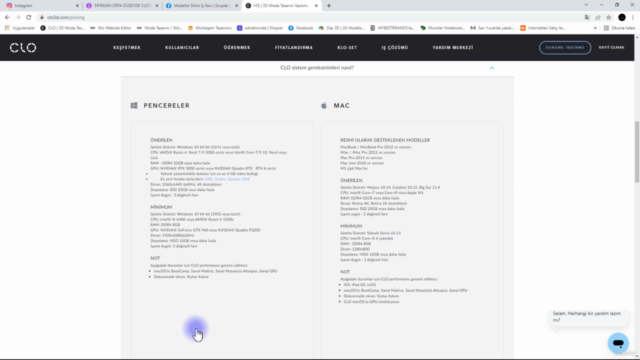This screenshot has height=360, width=640.
Task: Bookmark this page with star icon
Action: [x=609, y=18]
